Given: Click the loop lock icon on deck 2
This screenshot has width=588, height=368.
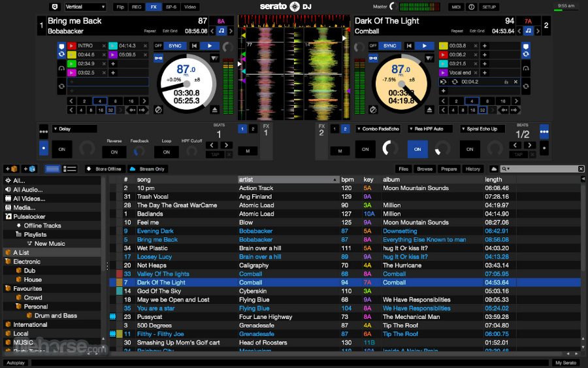Looking at the screenshot, I should (506, 82).
